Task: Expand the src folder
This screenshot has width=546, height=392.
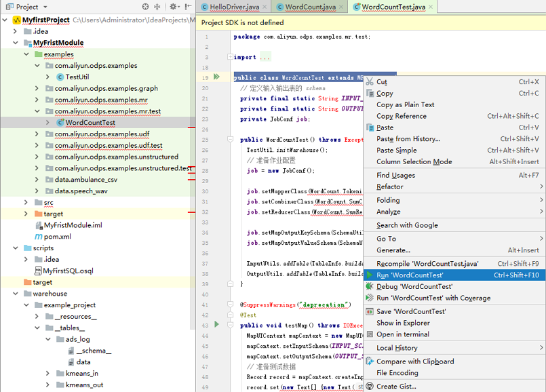Action: [26, 202]
